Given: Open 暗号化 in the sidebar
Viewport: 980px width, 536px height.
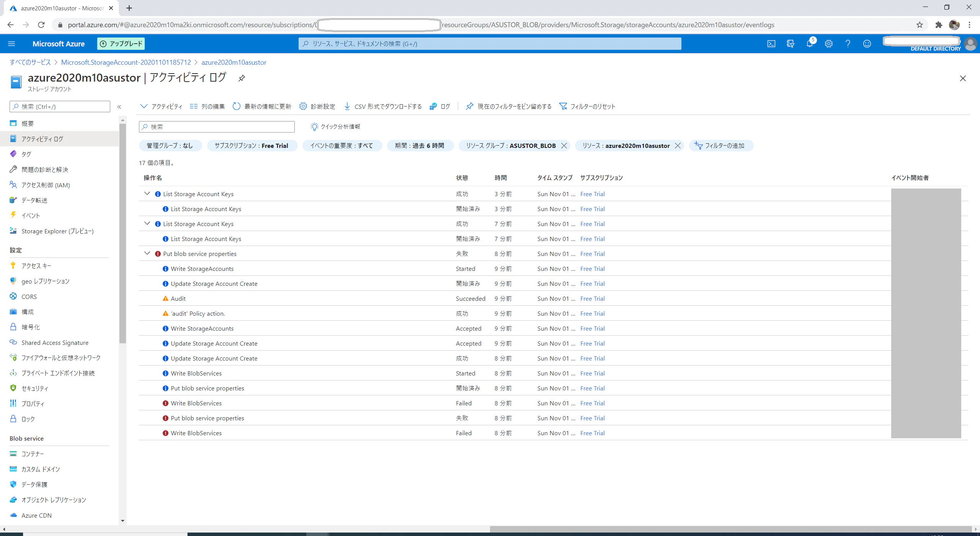Looking at the screenshot, I should coord(31,327).
